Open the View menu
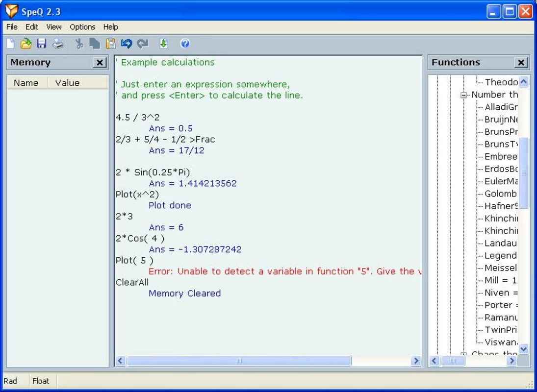This screenshot has width=537, height=392. 54,27
